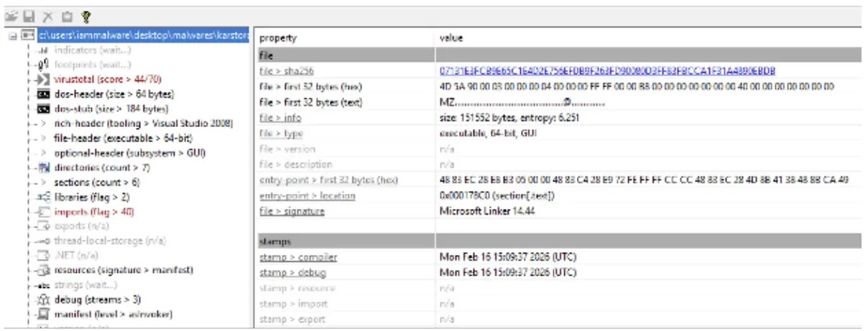Click the manifest node icon
This screenshot has height=331, width=868.
[x=42, y=314]
